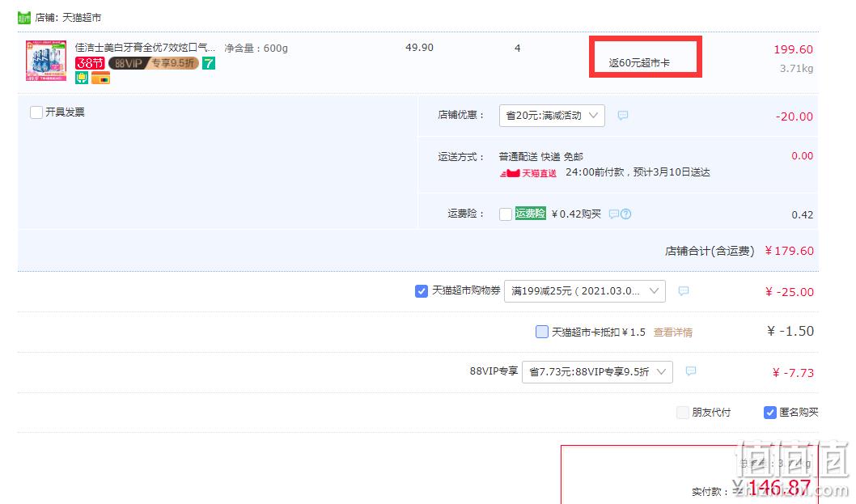This screenshot has height=504, width=856.
Task: Tick the 天猫超市卡抵扣 checkbox
Action: (x=542, y=332)
